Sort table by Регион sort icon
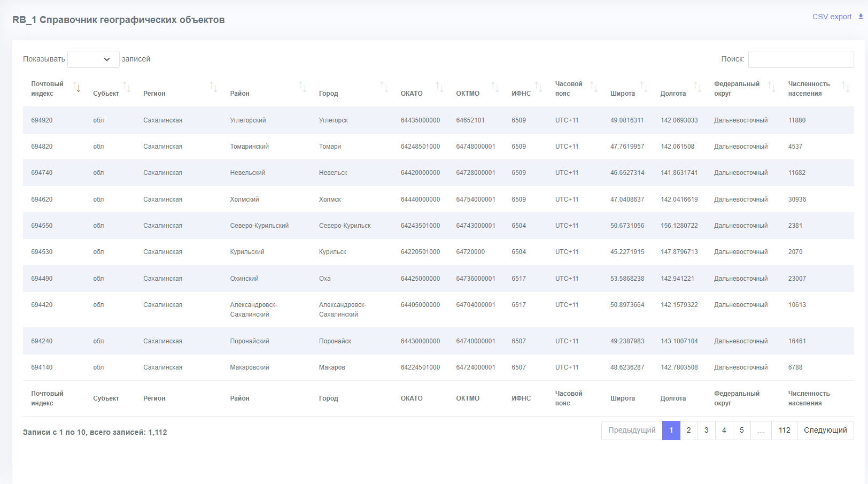The image size is (868, 484). (x=213, y=87)
